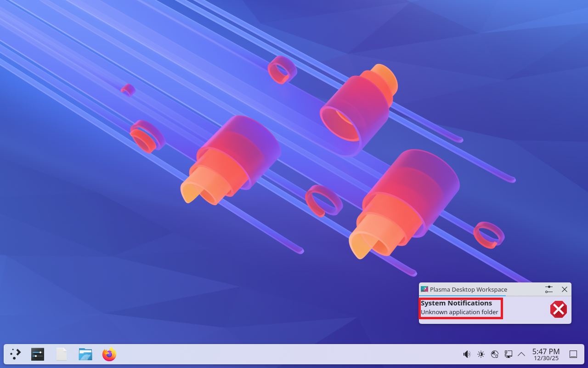Click the blank document icon in taskbar

pyautogui.click(x=62, y=354)
